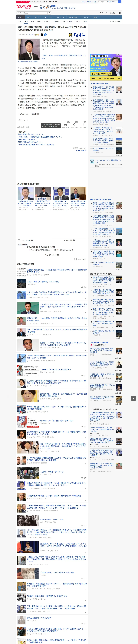138x644 pixels.
Task: Select the 地域 category
Action: coord(85,21)
